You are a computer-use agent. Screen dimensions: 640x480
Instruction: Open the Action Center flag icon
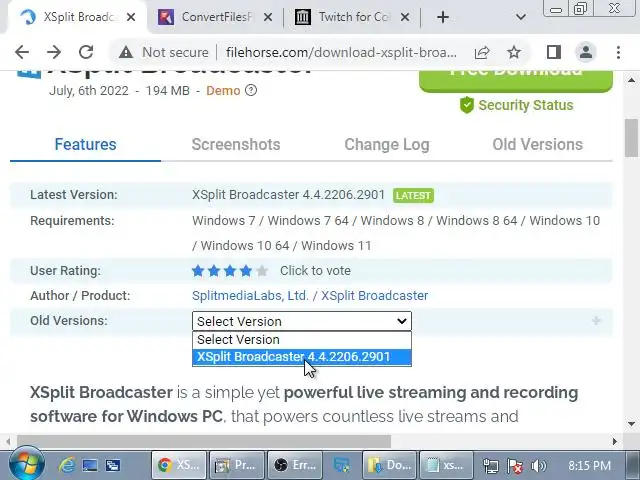pos(515,465)
